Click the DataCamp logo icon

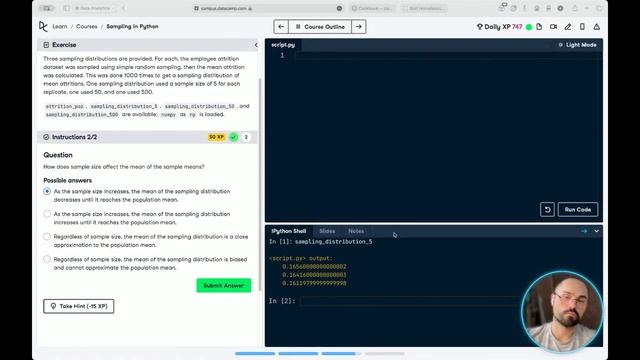click(x=43, y=27)
